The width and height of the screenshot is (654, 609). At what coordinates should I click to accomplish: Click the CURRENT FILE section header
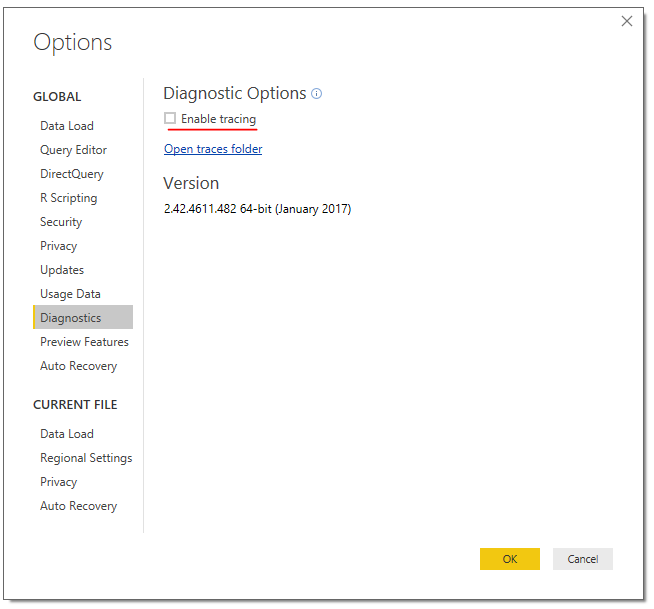(75, 405)
